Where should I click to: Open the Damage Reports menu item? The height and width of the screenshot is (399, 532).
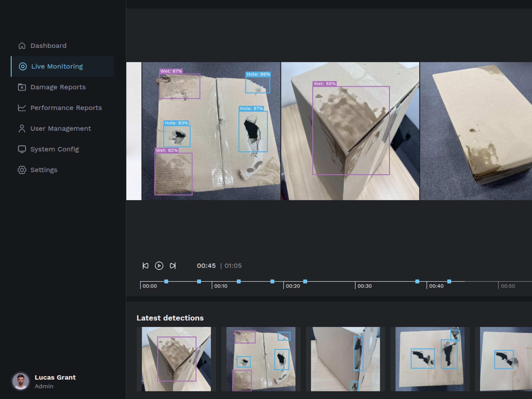point(58,87)
